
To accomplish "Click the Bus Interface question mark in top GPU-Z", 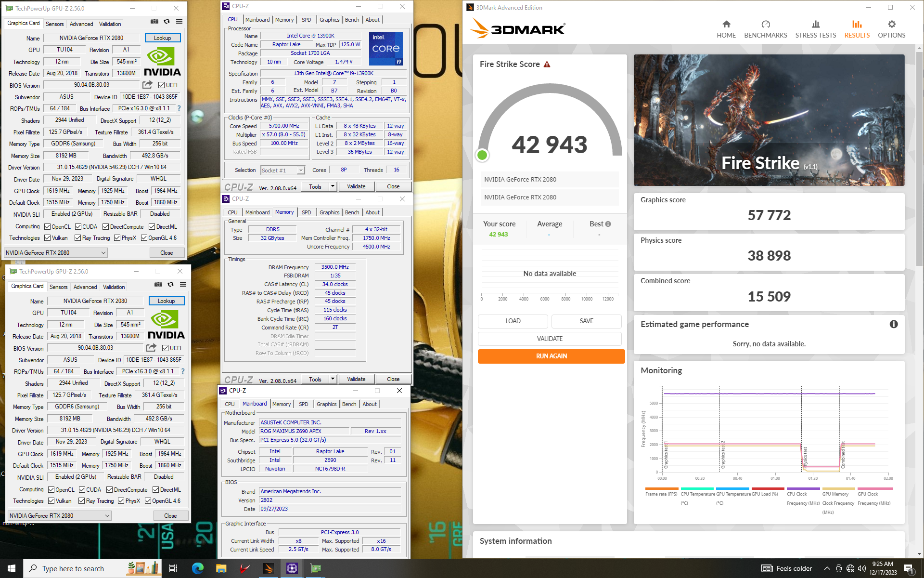I will 179,108.
